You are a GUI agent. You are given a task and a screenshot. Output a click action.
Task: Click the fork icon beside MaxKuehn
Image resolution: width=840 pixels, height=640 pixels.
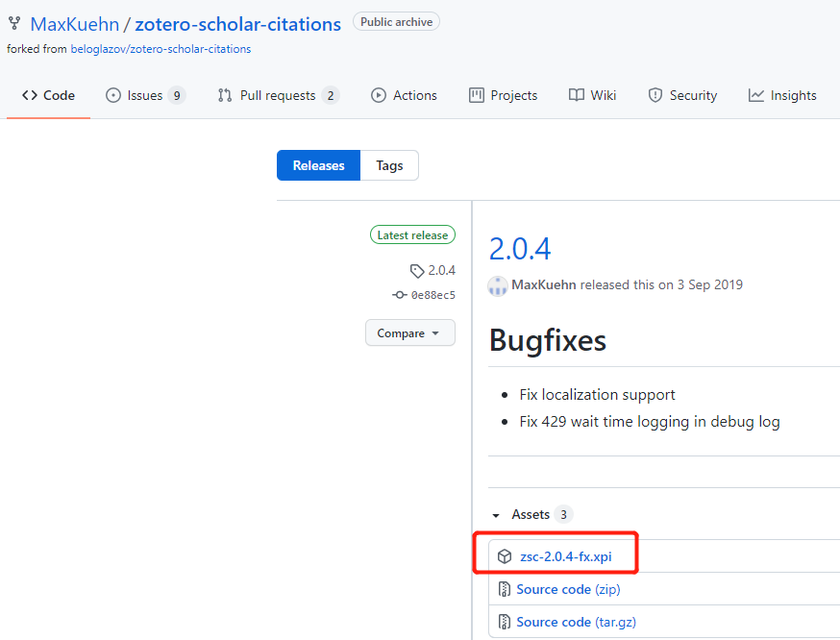click(x=13, y=24)
